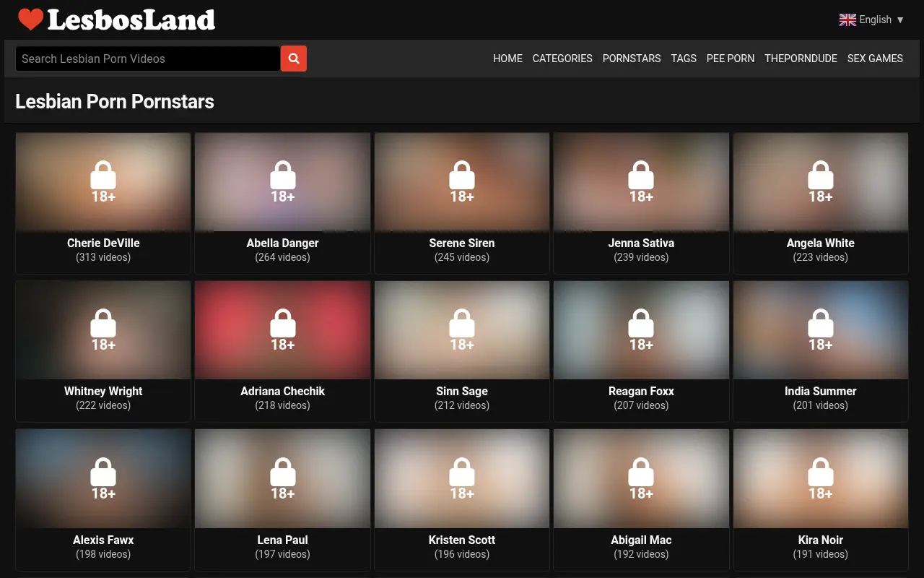924x578 pixels.
Task: Click the LesbosLand heart logo
Action: tap(31, 20)
